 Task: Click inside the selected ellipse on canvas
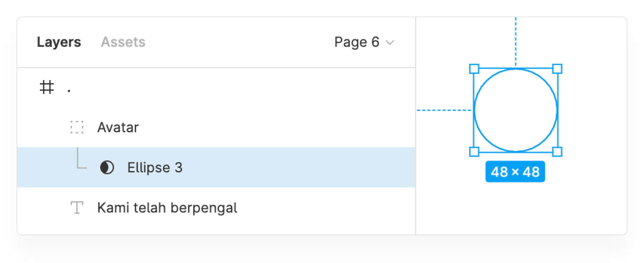515,110
